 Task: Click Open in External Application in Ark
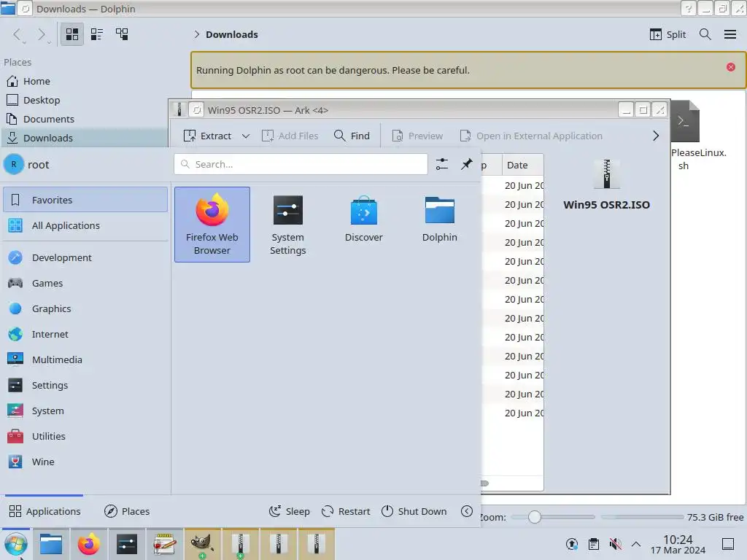point(531,136)
